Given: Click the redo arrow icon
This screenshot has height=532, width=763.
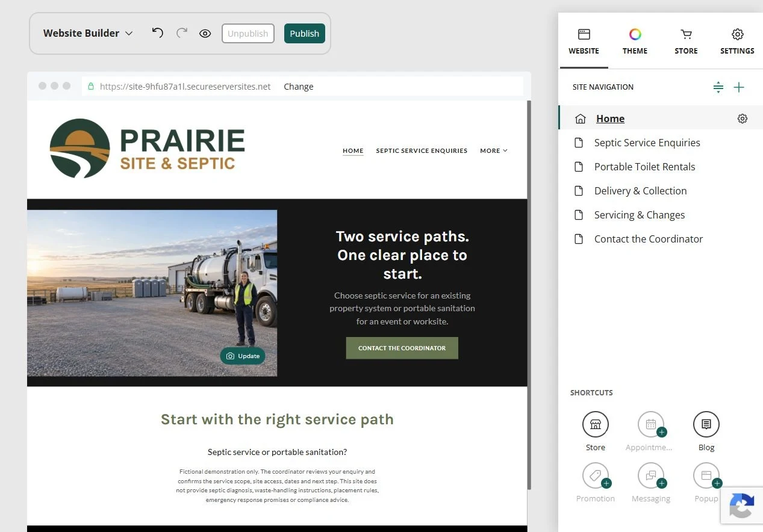Looking at the screenshot, I should pyautogui.click(x=182, y=33).
